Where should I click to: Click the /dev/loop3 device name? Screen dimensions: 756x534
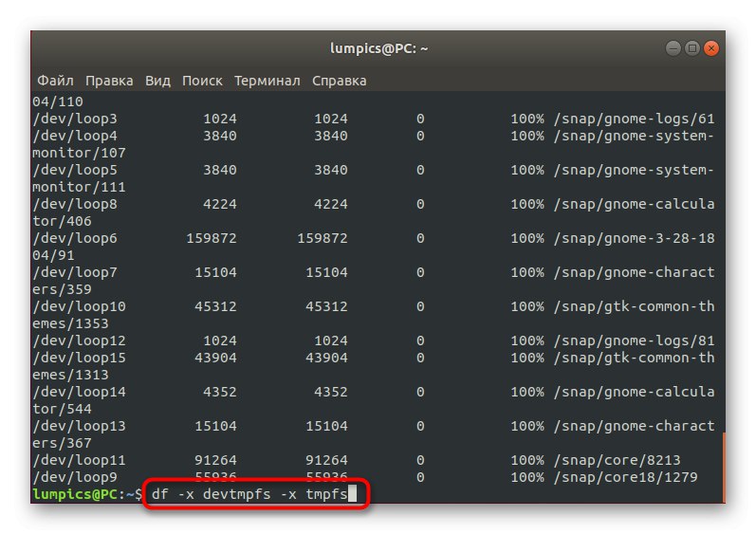pos(75,120)
